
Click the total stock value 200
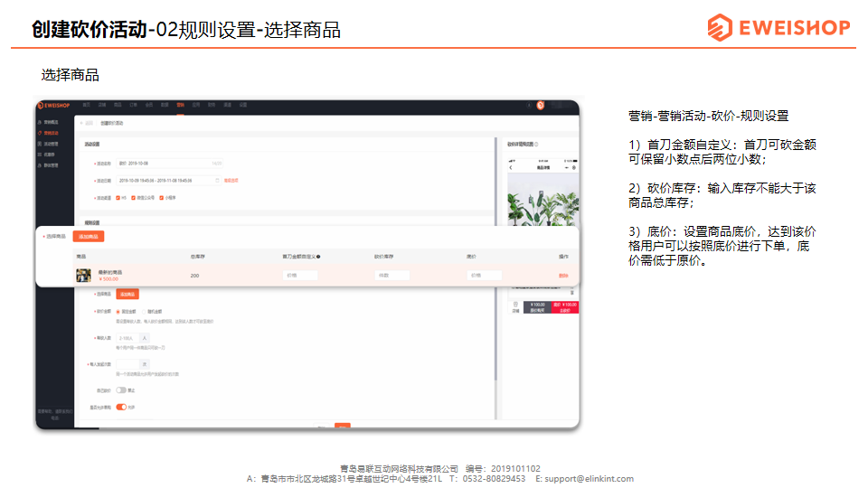point(195,276)
